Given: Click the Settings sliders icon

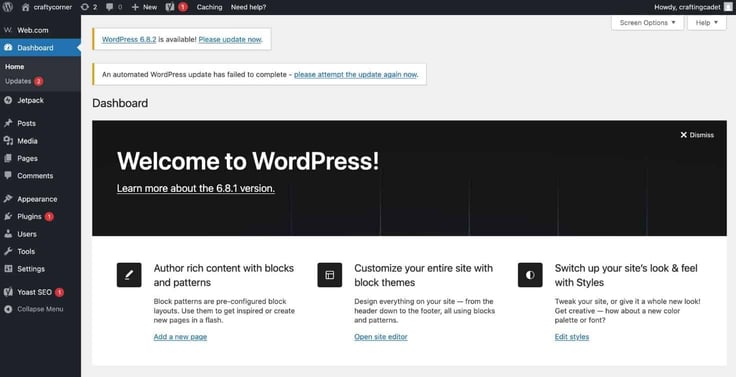Looking at the screenshot, I should click(8, 269).
